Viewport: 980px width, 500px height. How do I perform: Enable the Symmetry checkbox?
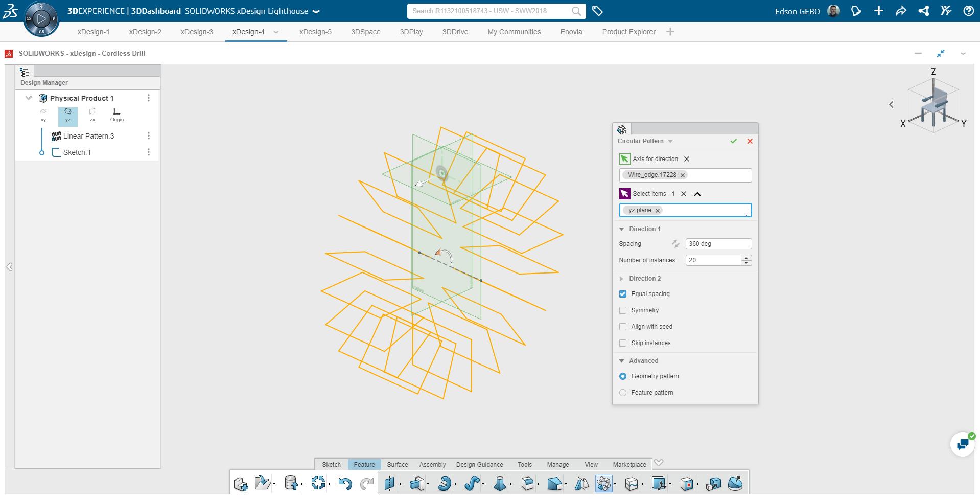(623, 310)
